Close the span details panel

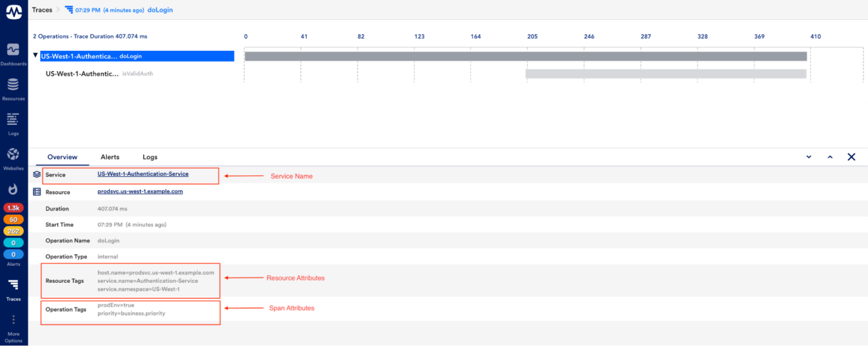[851, 157]
